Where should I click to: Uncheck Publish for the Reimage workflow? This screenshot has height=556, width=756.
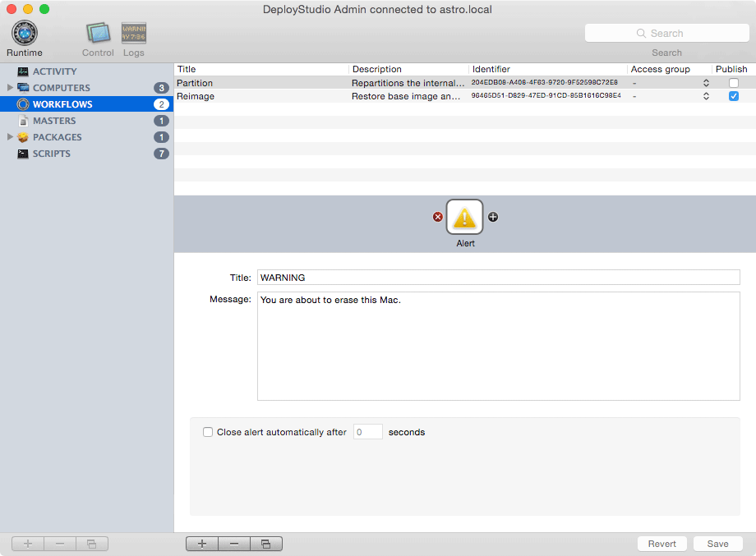(733, 96)
